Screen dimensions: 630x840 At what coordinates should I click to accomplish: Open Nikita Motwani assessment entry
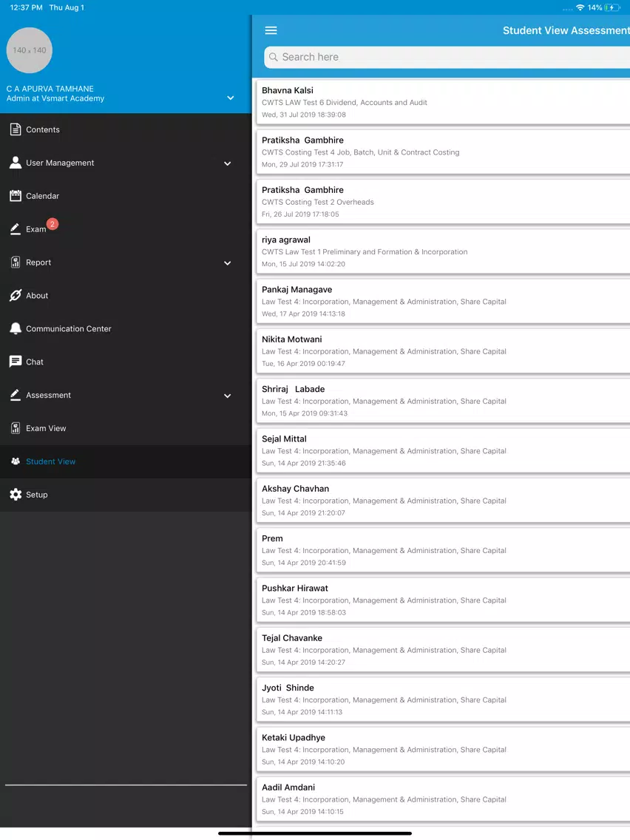pos(443,351)
